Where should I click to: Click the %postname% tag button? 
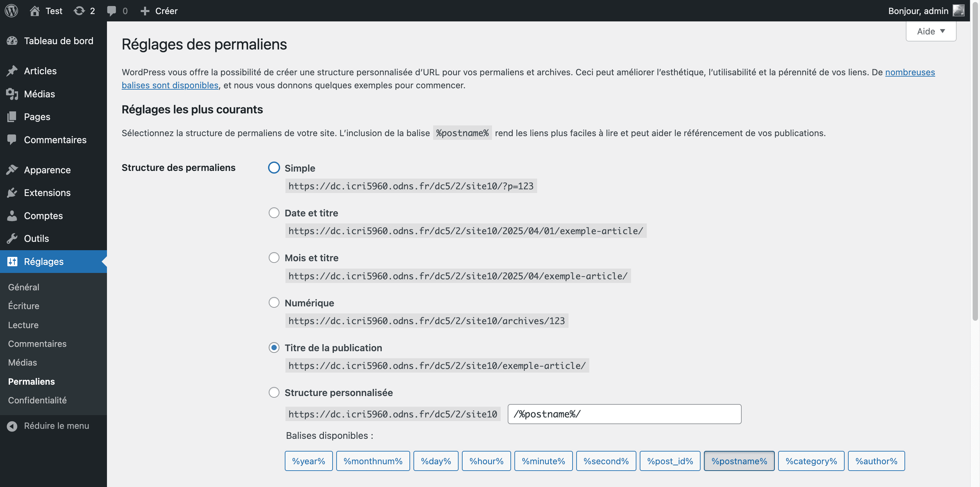pos(739,461)
